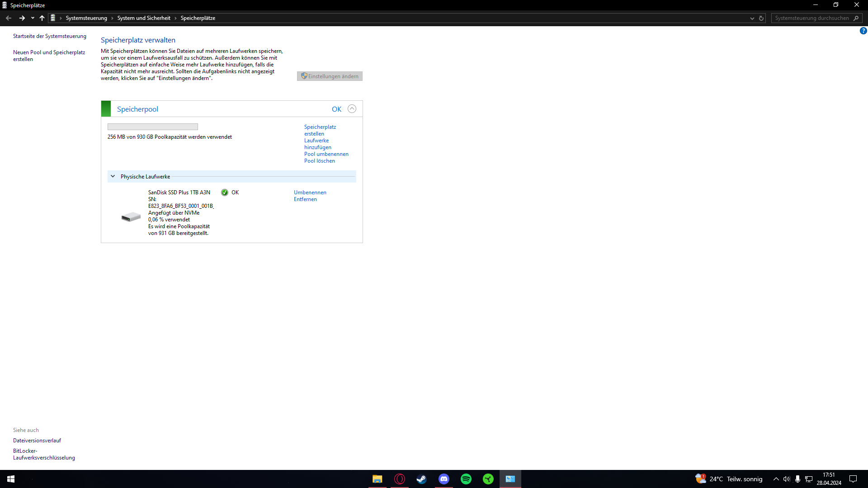Click System und Sicherheit breadcrumb
The image size is (868, 488).
[144, 18]
